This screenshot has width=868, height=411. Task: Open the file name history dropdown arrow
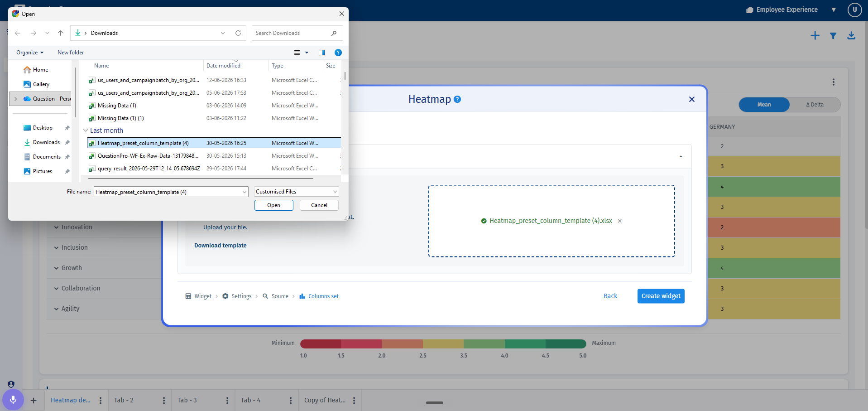tap(245, 192)
